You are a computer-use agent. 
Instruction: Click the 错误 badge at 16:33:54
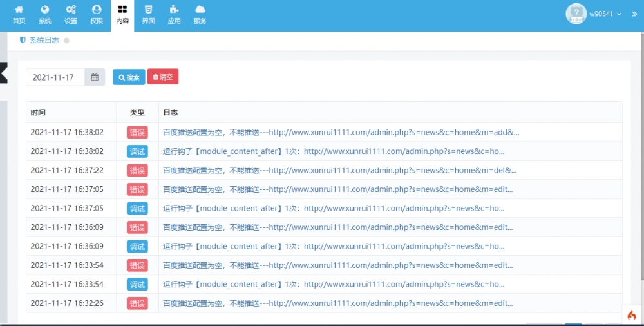[137, 265]
